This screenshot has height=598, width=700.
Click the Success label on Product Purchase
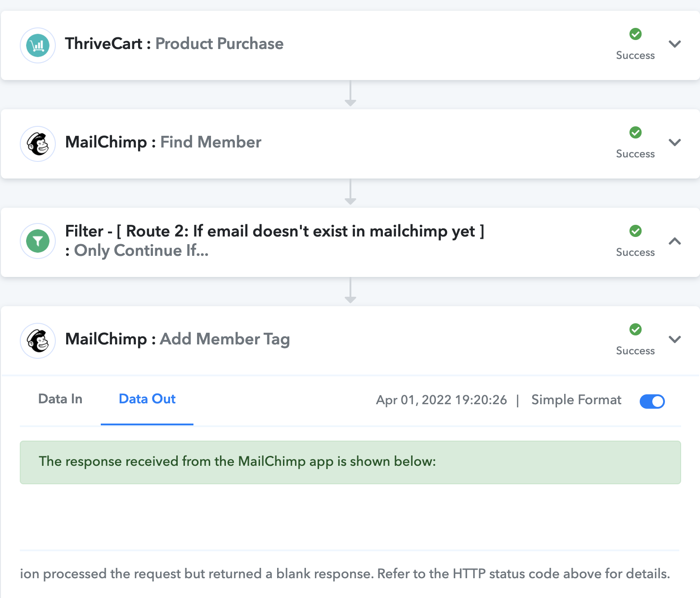635,56
